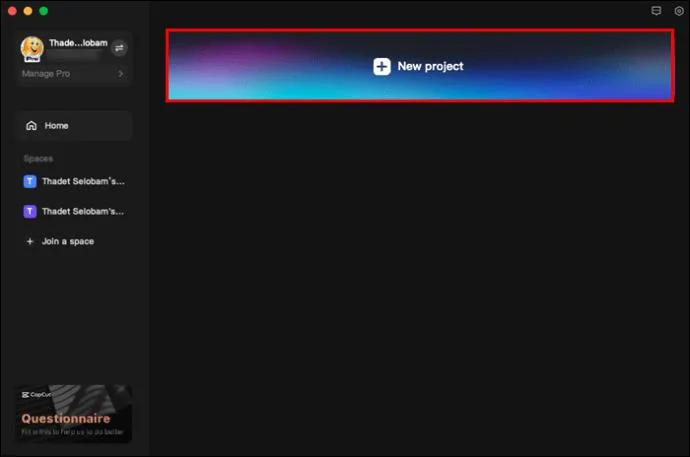The height and width of the screenshot is (457, 690).
Task: Maximize the window with the green button
Action: (44, 11)
